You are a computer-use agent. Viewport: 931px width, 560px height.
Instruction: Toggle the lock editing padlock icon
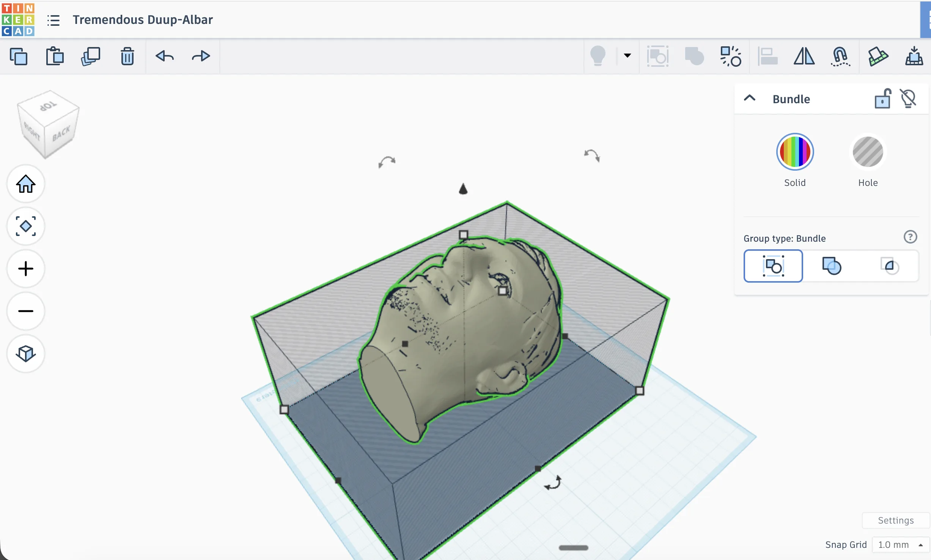point(882,99)
